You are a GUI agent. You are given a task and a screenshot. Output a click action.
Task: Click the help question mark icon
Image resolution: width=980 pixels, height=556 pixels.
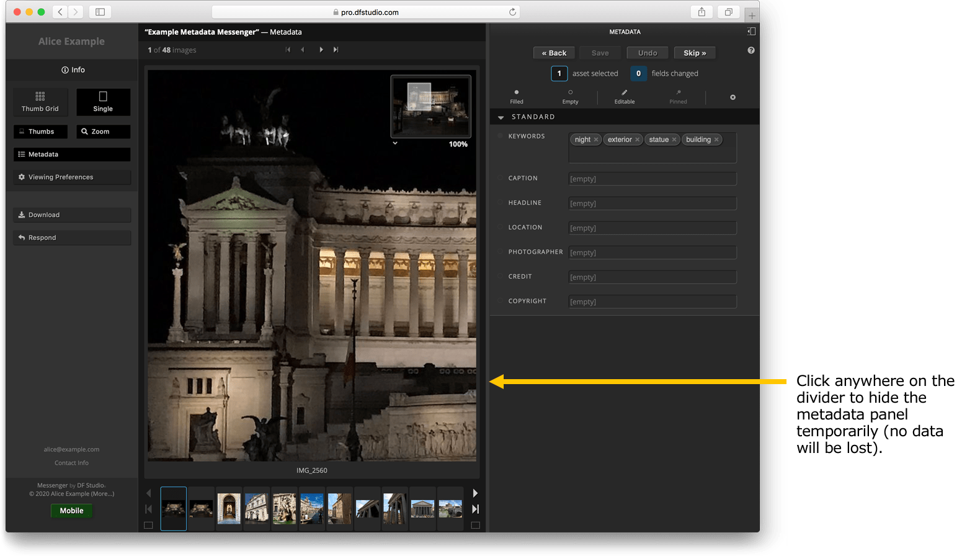click(x=751, y=50)
